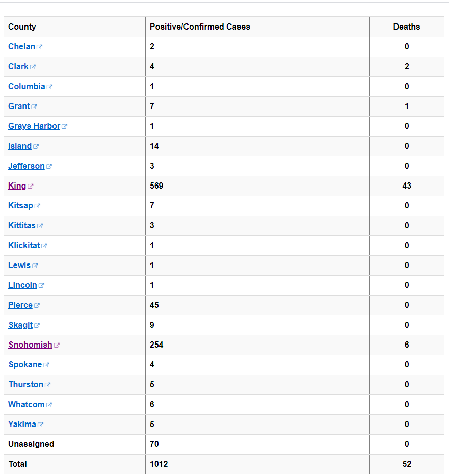This screenshot has width=449, height=476.
Task: Open the Grant county link
Action: (x=19, y=106)
